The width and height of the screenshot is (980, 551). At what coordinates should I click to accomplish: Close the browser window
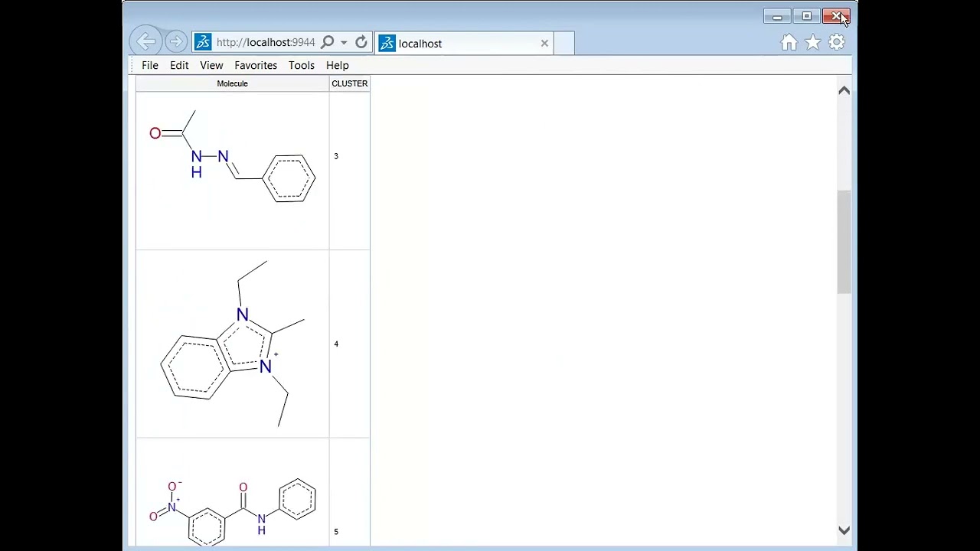pos(836,17)
